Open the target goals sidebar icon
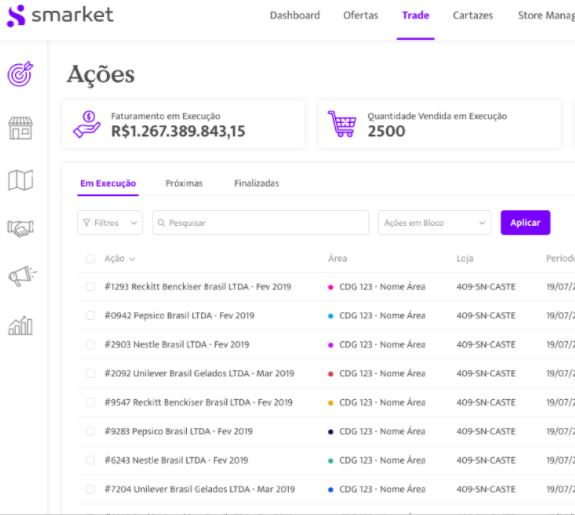 20,74
